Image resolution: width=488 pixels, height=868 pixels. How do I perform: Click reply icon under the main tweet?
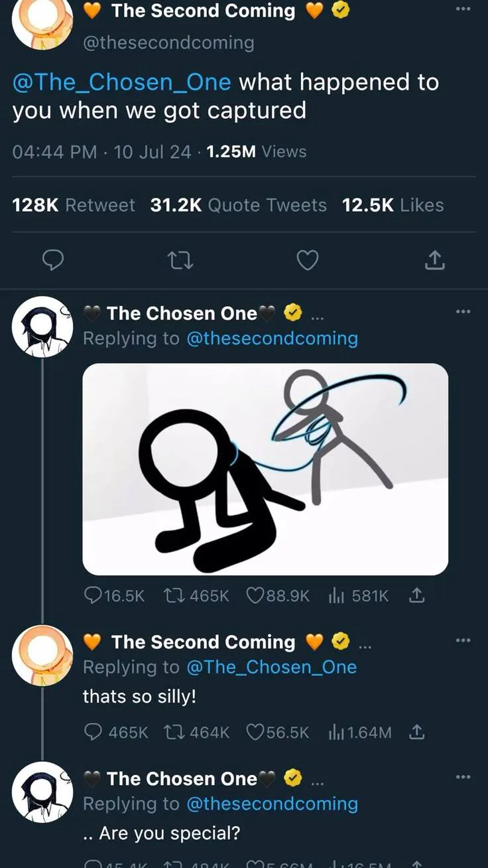[53, 261]
